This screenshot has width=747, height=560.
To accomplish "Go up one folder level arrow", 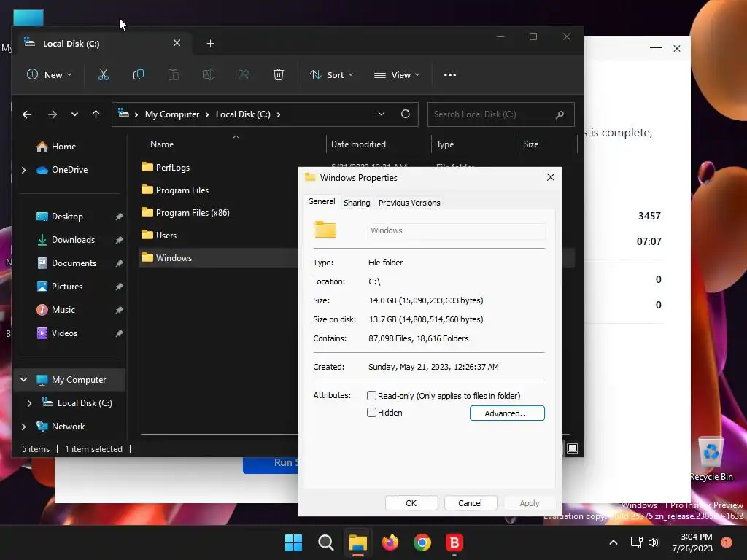I will click(x=96, y=114).
